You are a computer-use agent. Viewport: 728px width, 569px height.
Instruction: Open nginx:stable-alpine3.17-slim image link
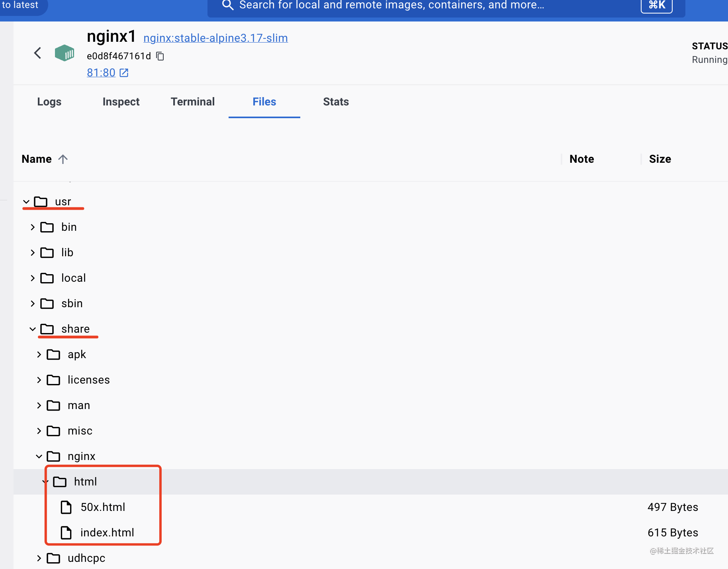(215, 38)
